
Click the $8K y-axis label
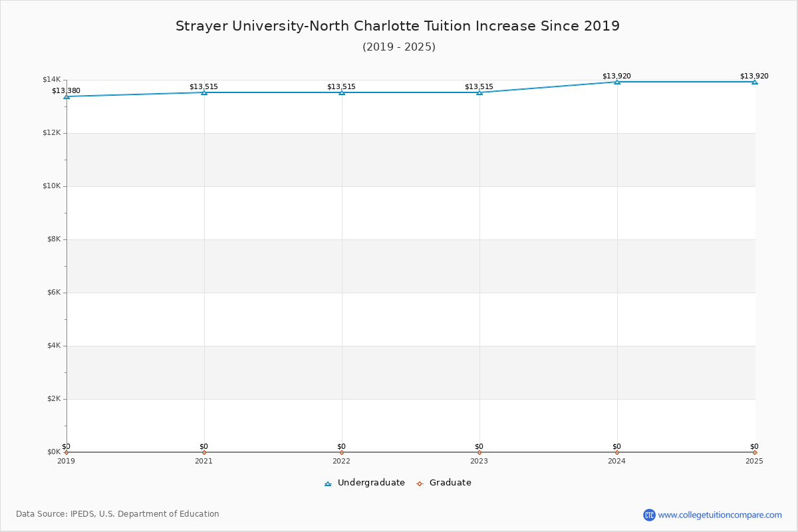[54, 239]
